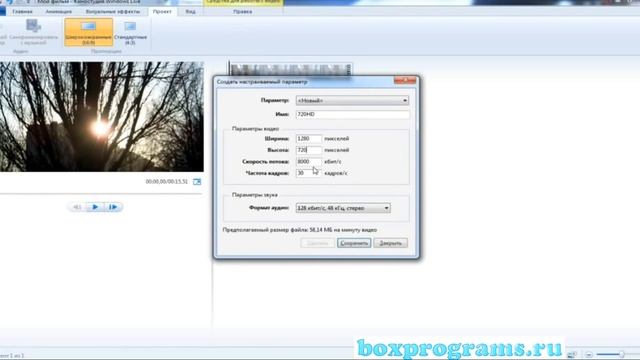Click the estimated file size text

pyautogui.click(x=300, y=230)
